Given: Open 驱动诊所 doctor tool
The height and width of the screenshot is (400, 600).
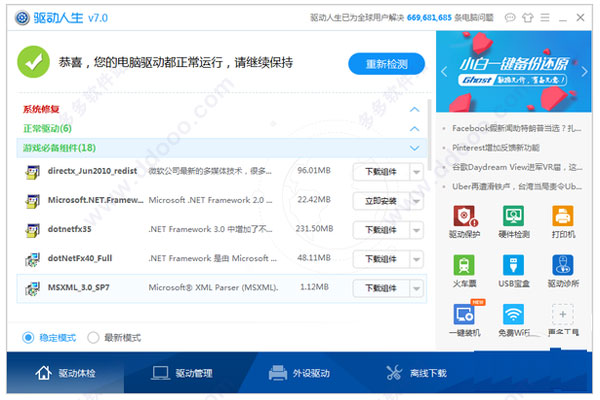Looking at the screenshot, I should click(x=562, y=265).
